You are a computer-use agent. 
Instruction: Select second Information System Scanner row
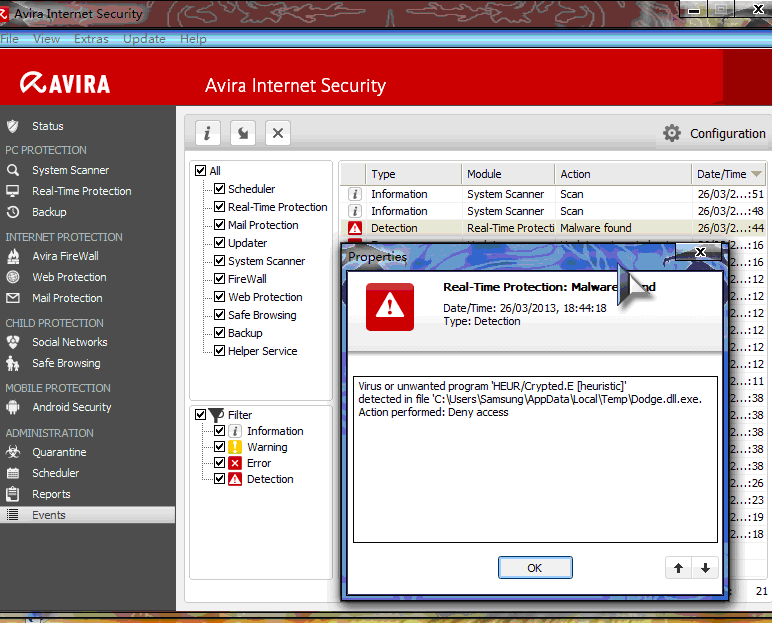point(552,211)
